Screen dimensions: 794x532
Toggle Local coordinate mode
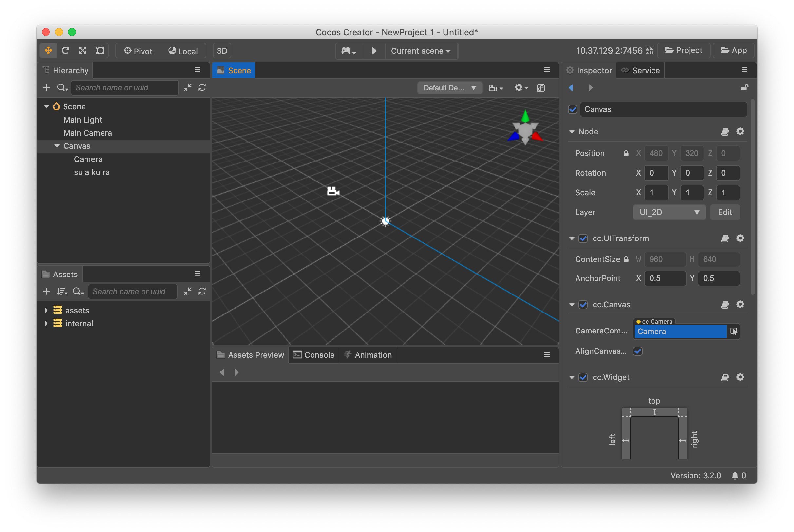[183, 51]
